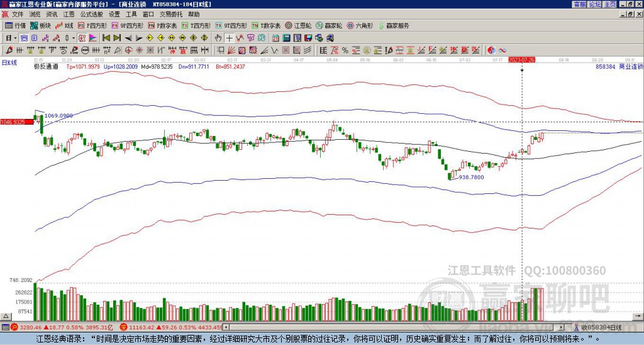Click the 1069.0900 high price label
644x345 pixels.
(x=58, y=116)
